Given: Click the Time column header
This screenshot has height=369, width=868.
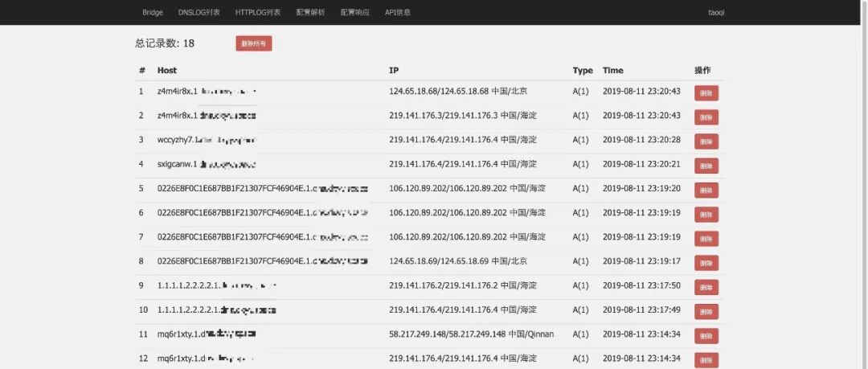Looking at the screenshot, I should tap(612, 71).
